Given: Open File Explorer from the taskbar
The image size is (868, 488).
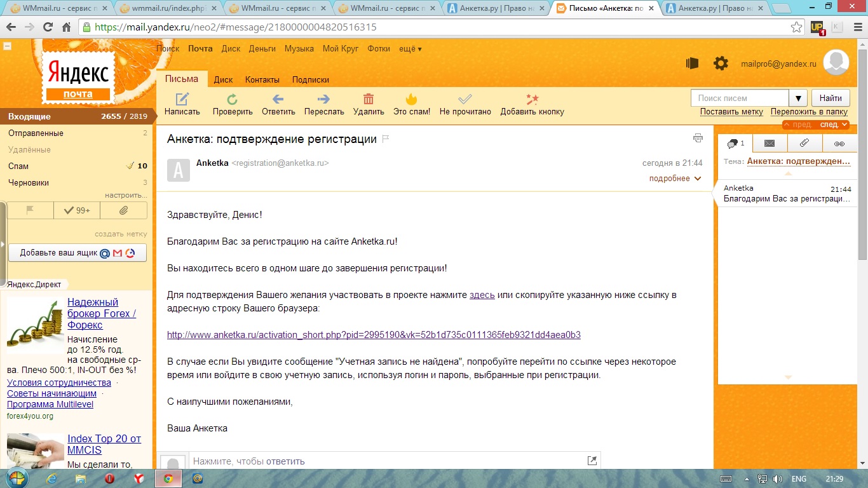Looking at the screenshot, I should [81, 478].
